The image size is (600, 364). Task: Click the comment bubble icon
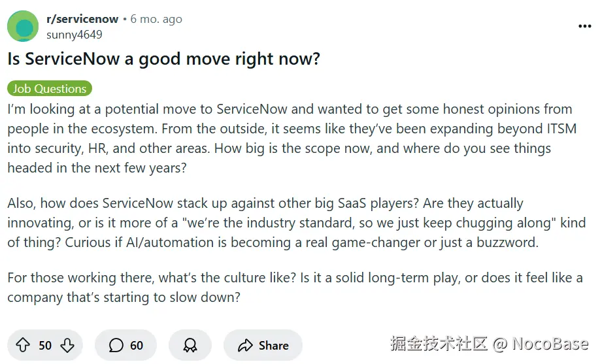tap(116, 345)
